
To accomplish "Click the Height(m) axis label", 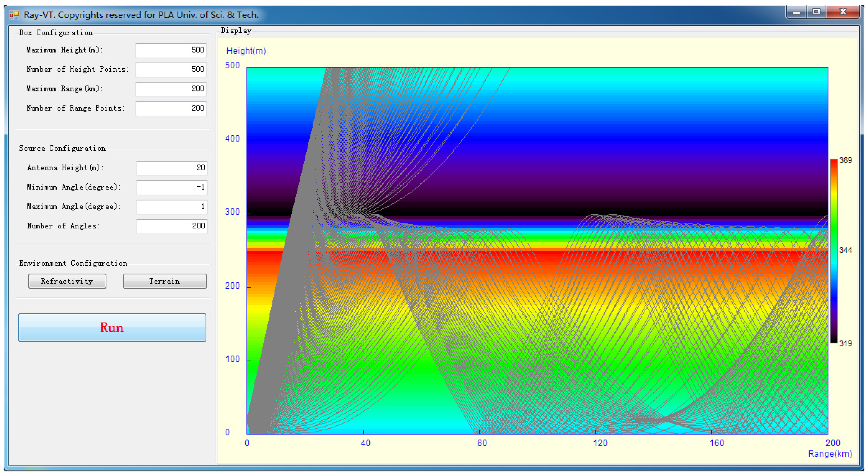I will click(x=246, y=51).
